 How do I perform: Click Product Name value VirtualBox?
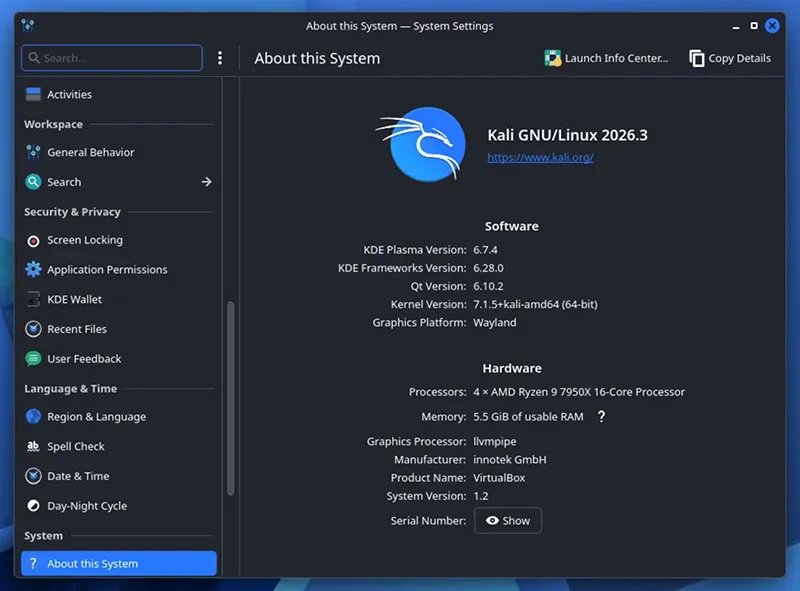click(x=499, y=478)
